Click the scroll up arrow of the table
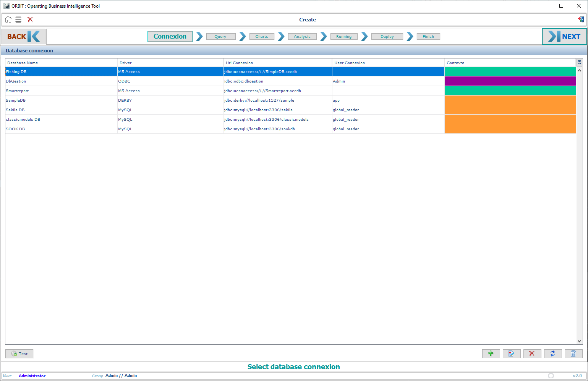 point(579,70)
